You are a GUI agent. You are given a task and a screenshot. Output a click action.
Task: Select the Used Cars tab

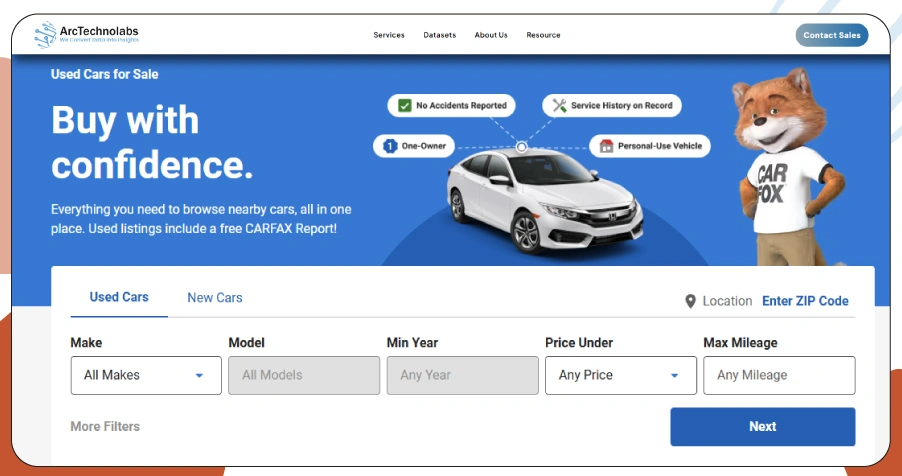[119, 297]
